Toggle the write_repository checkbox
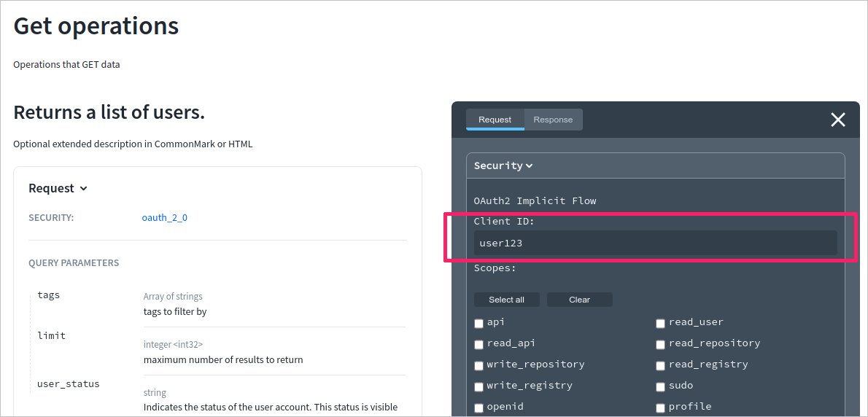Screen dimensions: 868x417 click(479, 365)
